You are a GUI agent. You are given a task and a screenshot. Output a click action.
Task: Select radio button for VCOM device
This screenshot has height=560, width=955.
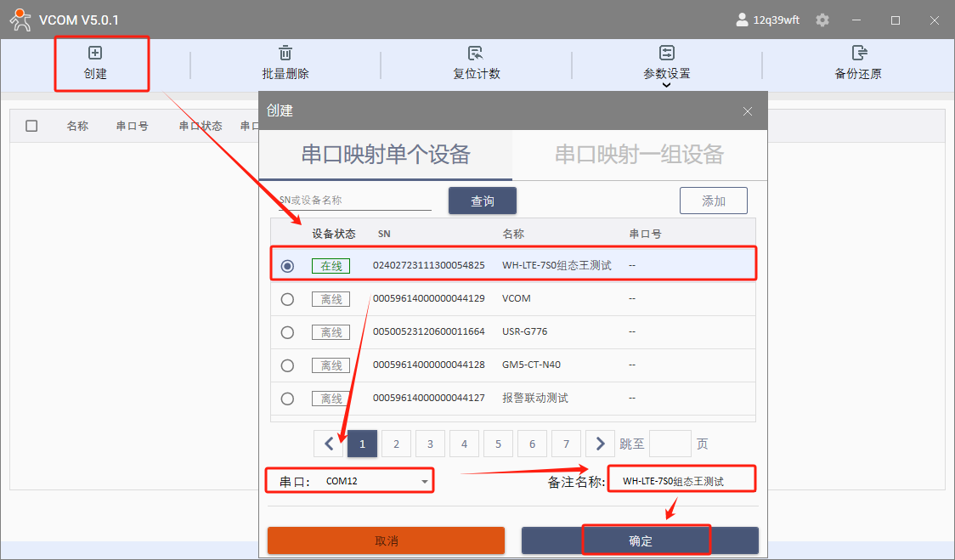[287, 299]
